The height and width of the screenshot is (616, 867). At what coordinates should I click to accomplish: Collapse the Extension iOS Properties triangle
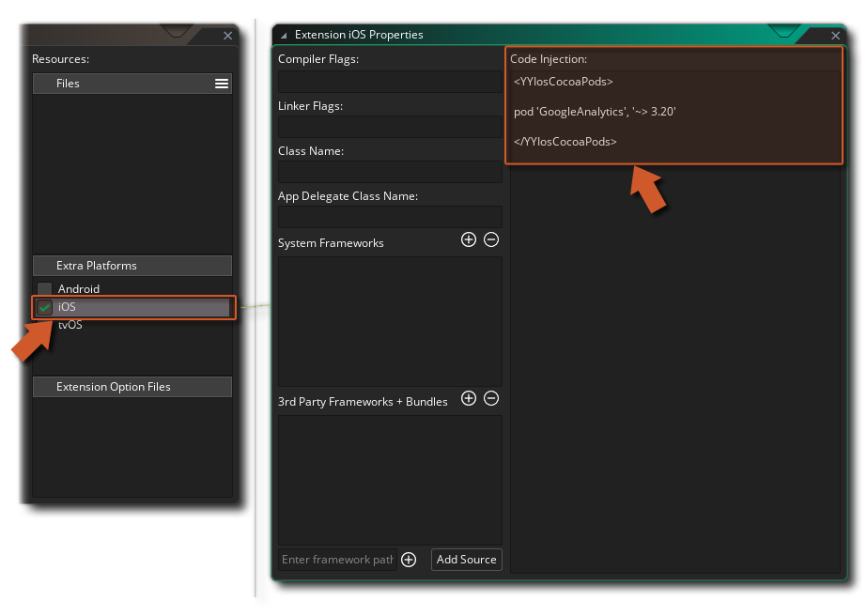[x=284, y=36]
